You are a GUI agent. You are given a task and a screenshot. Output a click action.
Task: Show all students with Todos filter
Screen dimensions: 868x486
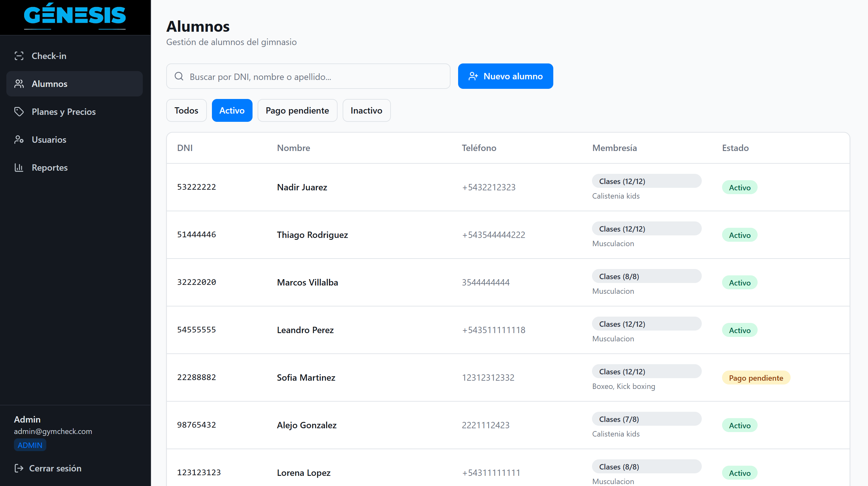(x=186, y=110)
